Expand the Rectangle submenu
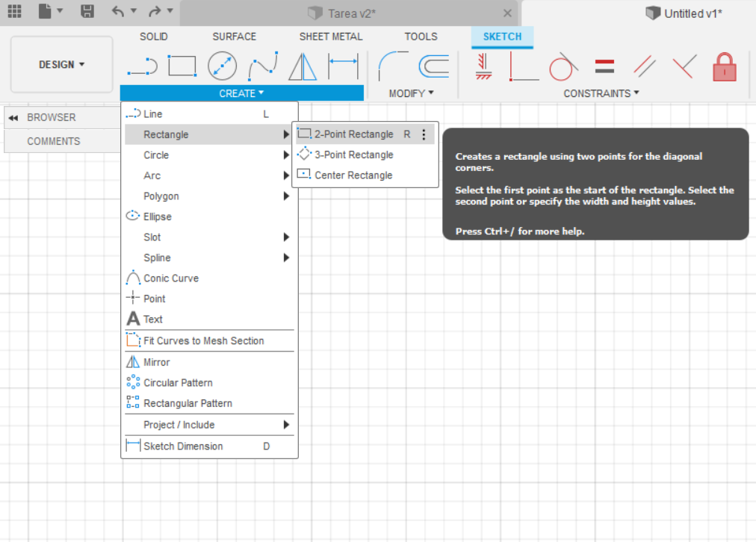756x542 pixels. coord(209,134)
